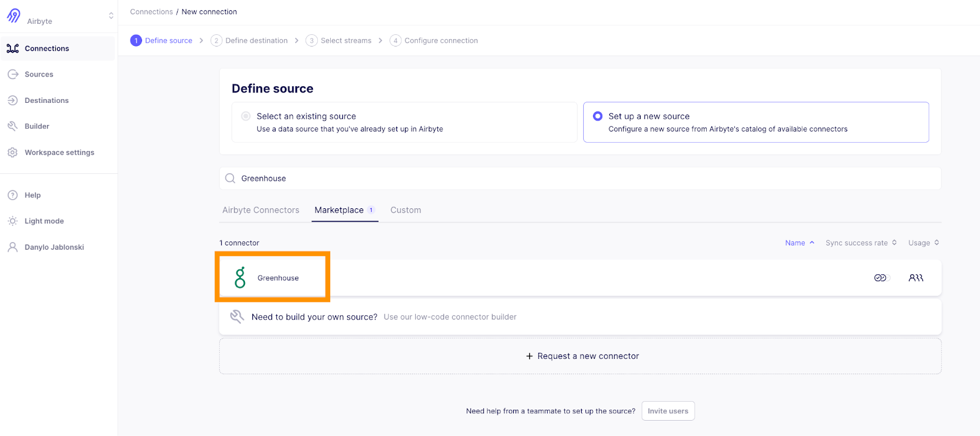The width and height of the screenshot is (980, 436).
Task: Sort connectors by Usage
Action: coord(923,243)
